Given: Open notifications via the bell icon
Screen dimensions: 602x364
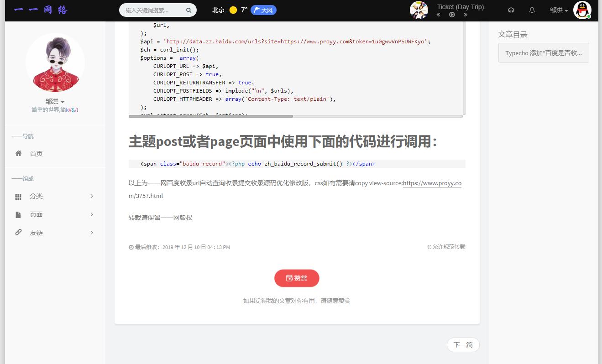Looking at the screenshot, I should 532,10.
